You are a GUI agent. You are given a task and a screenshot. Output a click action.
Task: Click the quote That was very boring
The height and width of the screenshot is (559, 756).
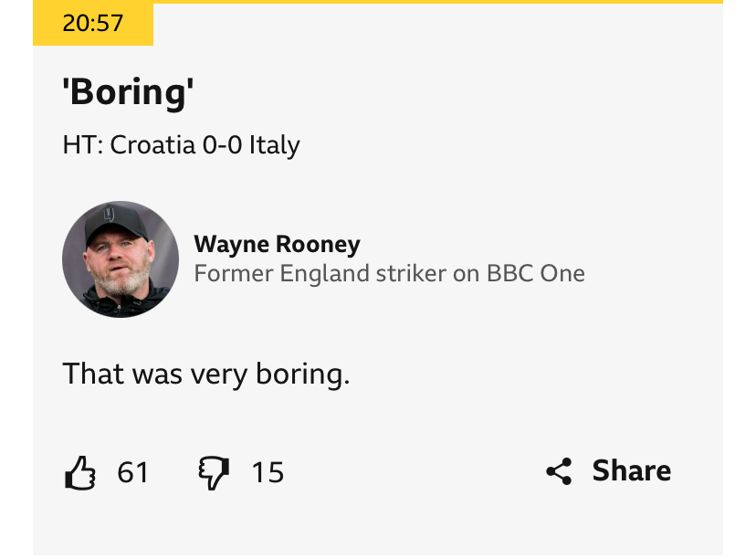206,374
